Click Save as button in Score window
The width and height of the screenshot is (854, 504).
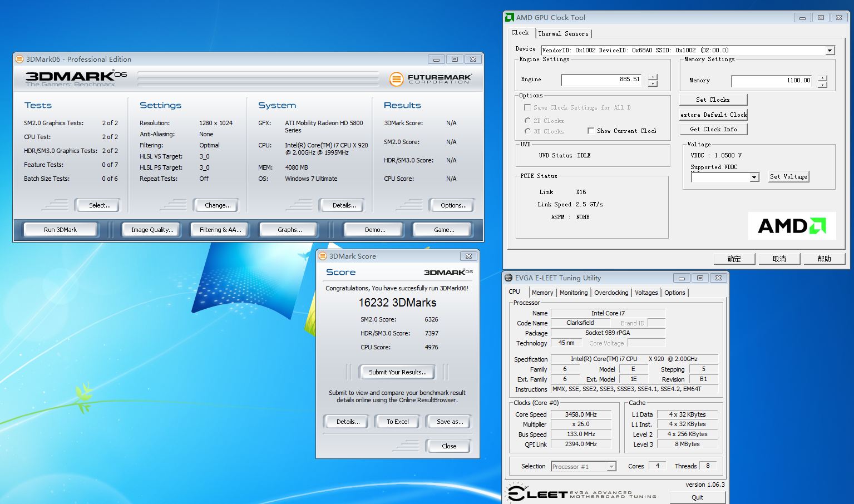click(x=450, y=422)
